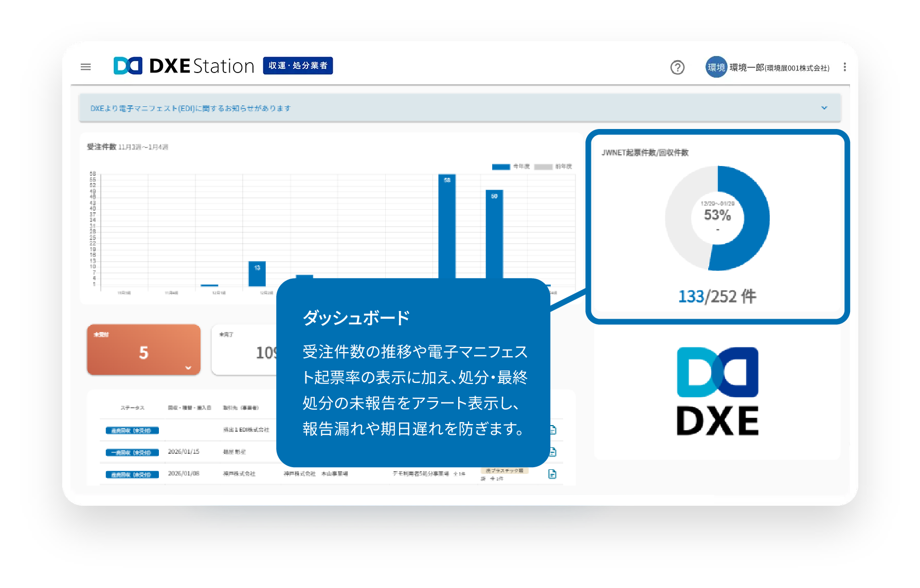Viewport: 920px width, 588px height.
Task: Open document icon for the 2026/01/08 row
Action: (552, 474)
